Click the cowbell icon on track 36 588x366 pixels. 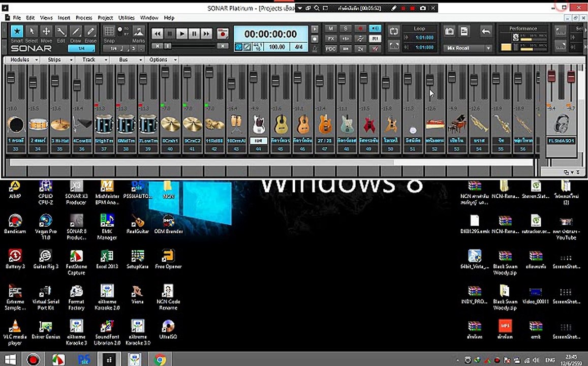(82, 124)
